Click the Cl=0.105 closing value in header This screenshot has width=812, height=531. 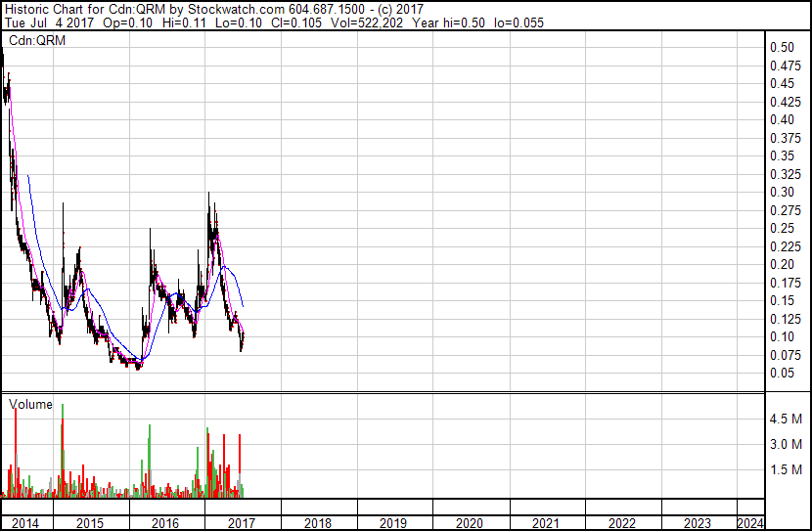pos(295,22)
